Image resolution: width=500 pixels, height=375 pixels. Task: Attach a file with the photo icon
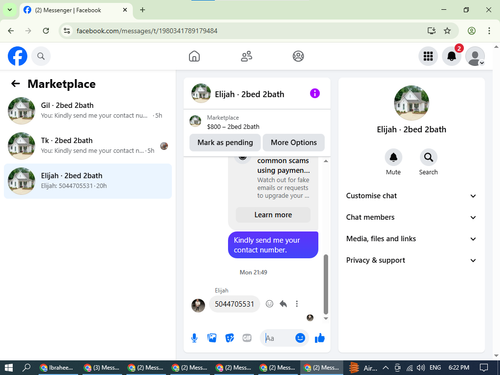(212, 338)
